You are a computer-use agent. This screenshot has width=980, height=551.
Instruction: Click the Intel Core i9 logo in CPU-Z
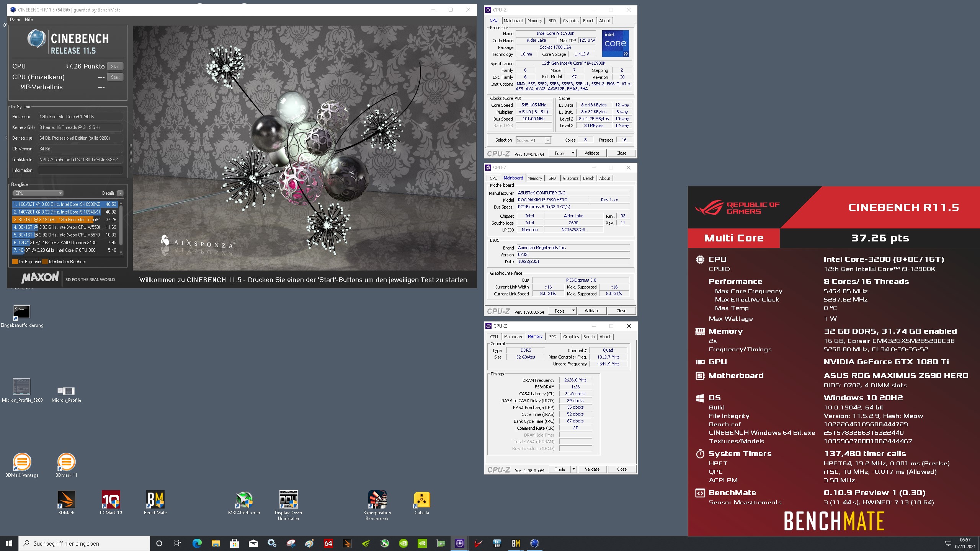[615, 43]
